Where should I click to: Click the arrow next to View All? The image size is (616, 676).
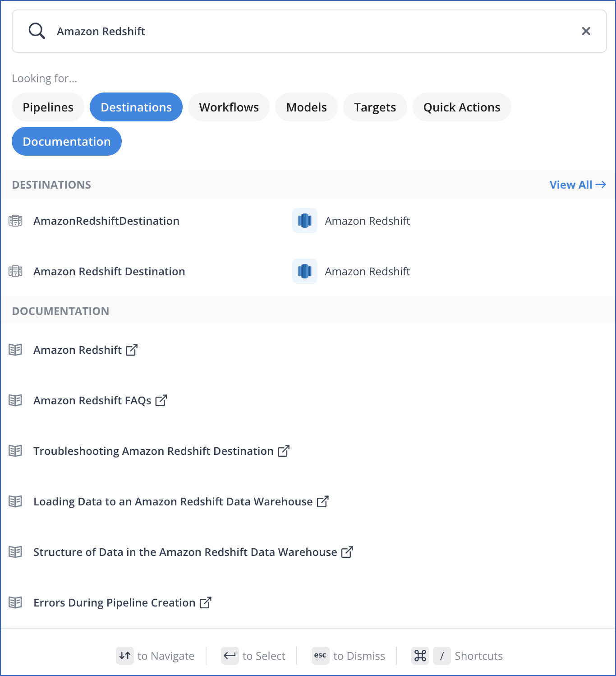point(601,185)
